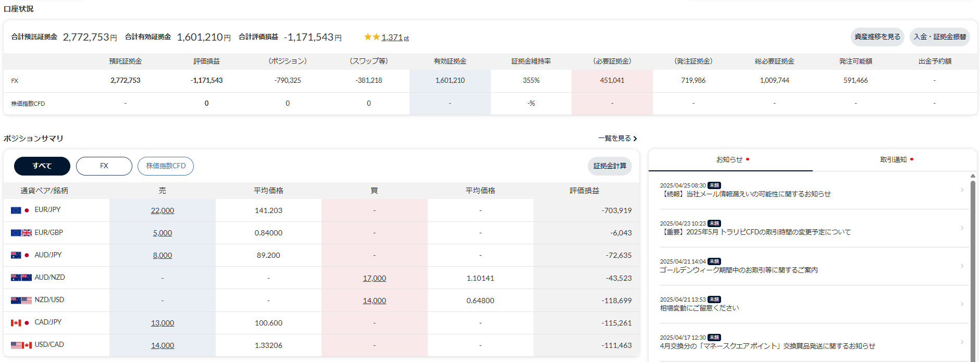Open the EUR/JPY sell quantity 22,000 link

point(163,210)
